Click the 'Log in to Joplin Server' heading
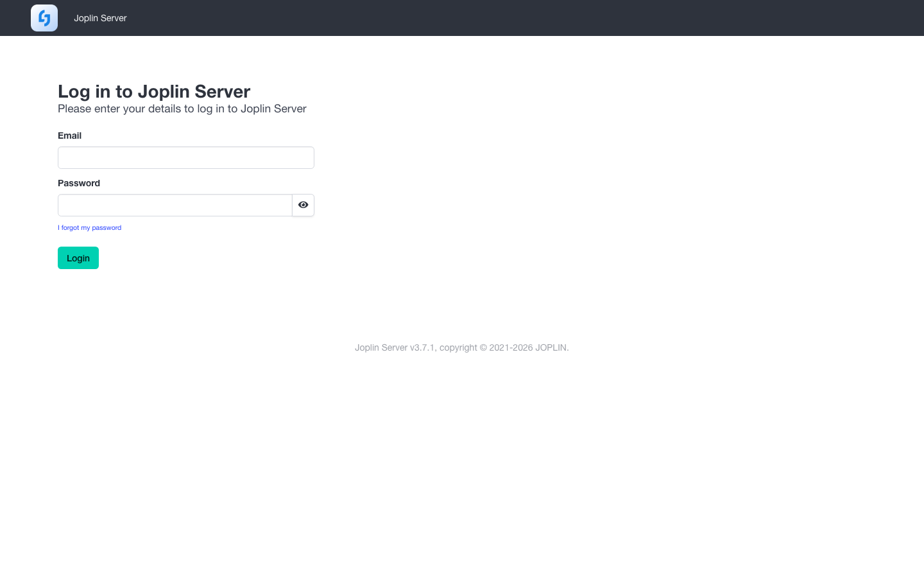The width and height of the screenshot is (924, 578). point(154,91)
